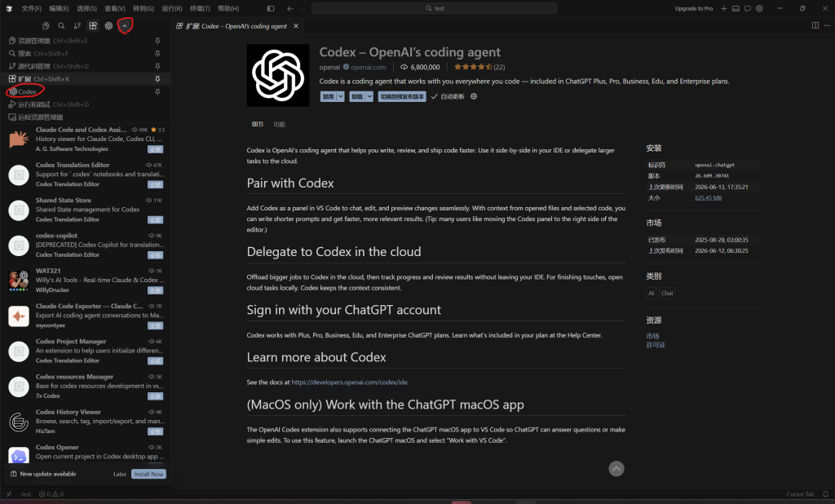Open the 文件(F) menu
The image size is (835, 504).
pyautogui.click(x=32, y=8)
